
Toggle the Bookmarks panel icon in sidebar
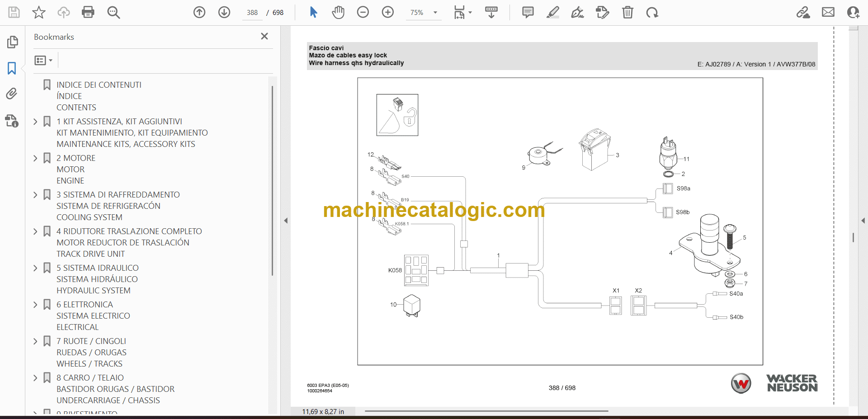pyautogui.click(x=12, y=68)
